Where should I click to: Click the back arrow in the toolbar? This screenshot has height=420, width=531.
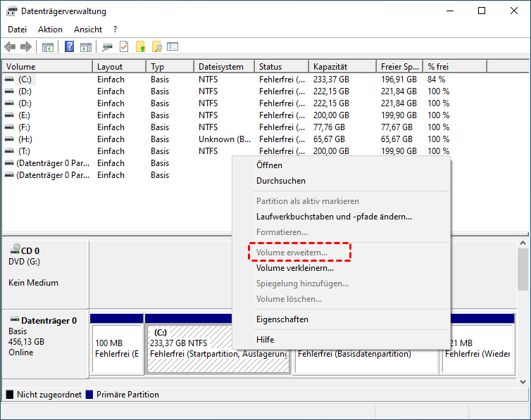(10, 47)
